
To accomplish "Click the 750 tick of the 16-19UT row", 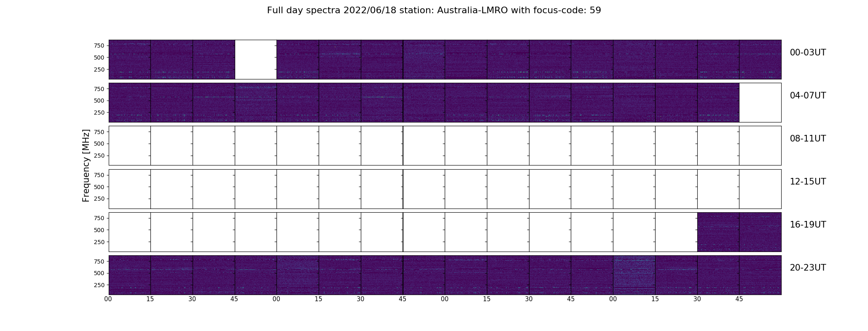I will pos(99,218).
